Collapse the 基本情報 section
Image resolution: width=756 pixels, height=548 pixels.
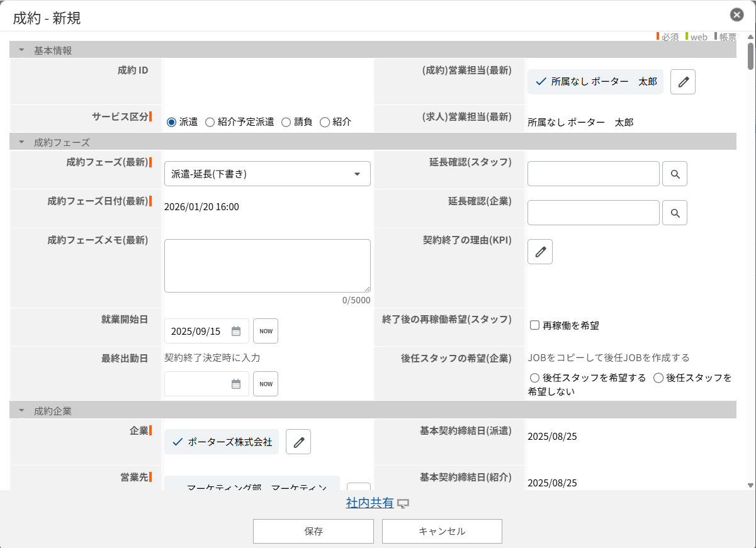(x=21, y=50)
